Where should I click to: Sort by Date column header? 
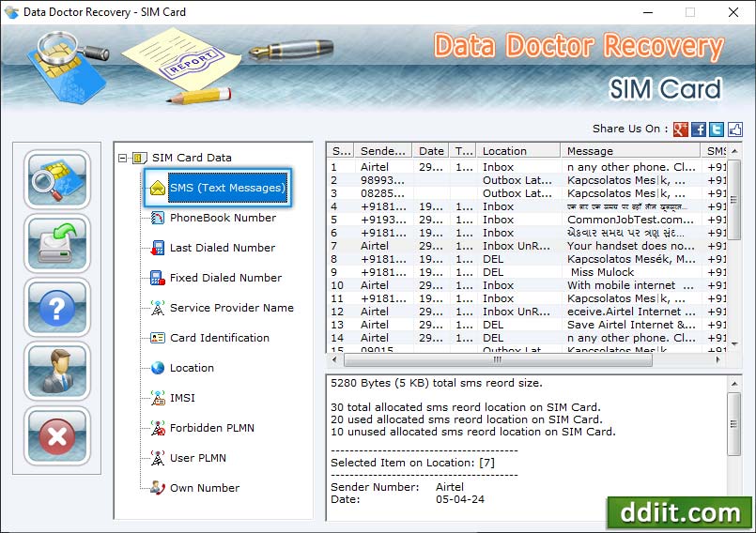pyautogui.click(x=430, y=151)
